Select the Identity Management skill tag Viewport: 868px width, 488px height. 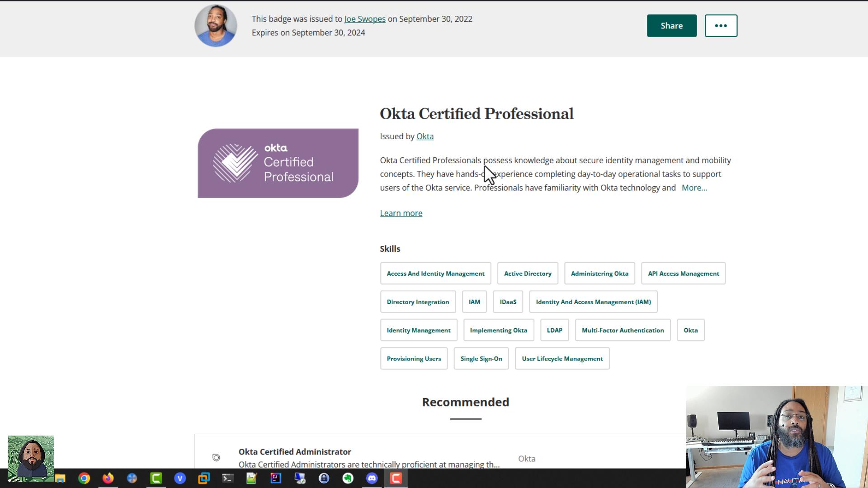419,330
